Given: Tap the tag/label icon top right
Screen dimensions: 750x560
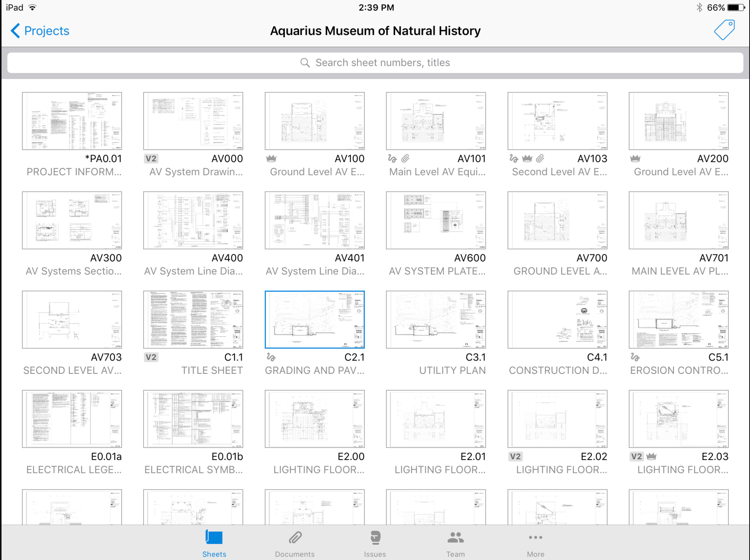Looking at the screenshot, I should 724,29.
